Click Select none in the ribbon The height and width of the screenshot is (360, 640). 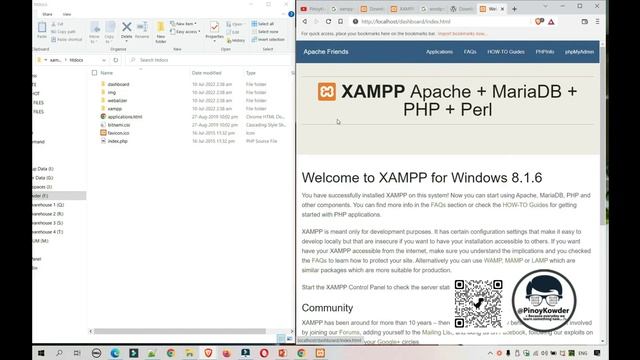tap(265, 31)
